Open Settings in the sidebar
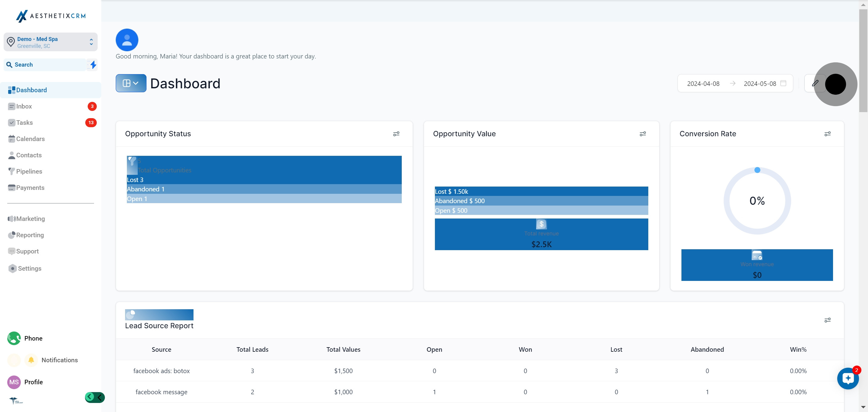868x412 pixels. 29,269
